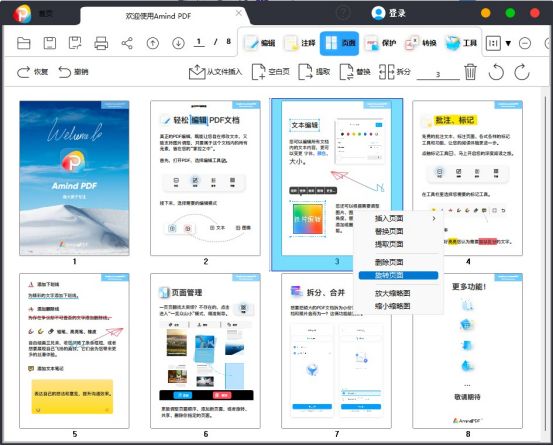Click the 登录 (Login) button
The image size is (553, 446).
point(397,13)
